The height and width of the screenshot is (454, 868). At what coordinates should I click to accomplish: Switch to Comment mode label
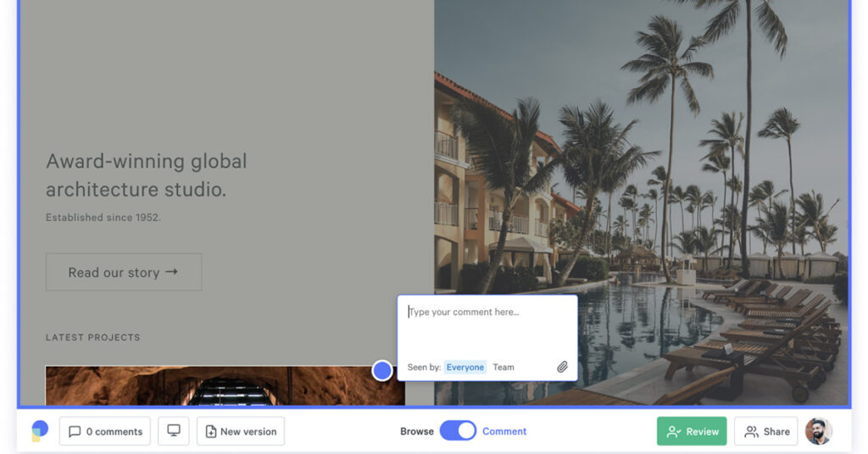point(504,431)
